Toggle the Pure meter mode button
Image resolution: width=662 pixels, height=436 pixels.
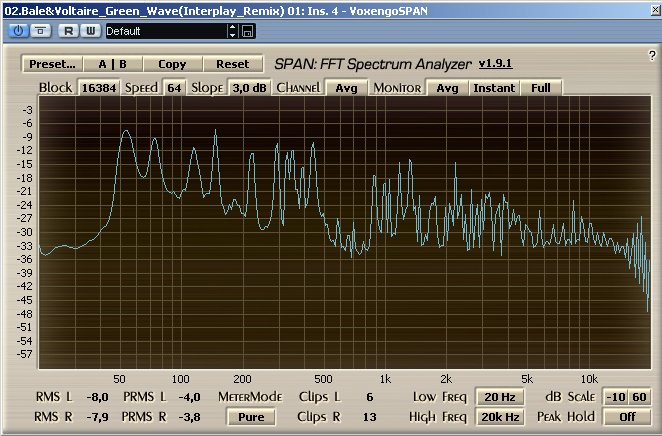point(251,417)
